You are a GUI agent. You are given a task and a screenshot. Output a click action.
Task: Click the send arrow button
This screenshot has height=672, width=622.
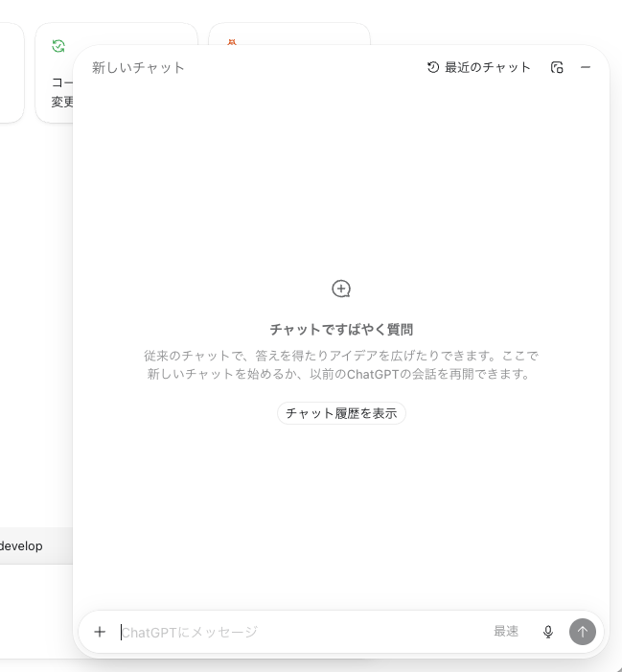582,632
